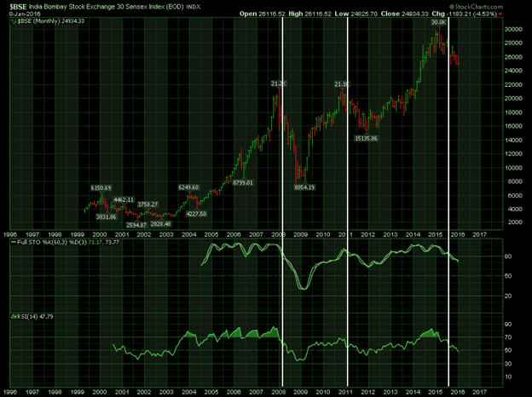The width and height of the screenshot is (532, 397).
Task: Click the latest red candlestick near 2016
Action: point(459,60)
